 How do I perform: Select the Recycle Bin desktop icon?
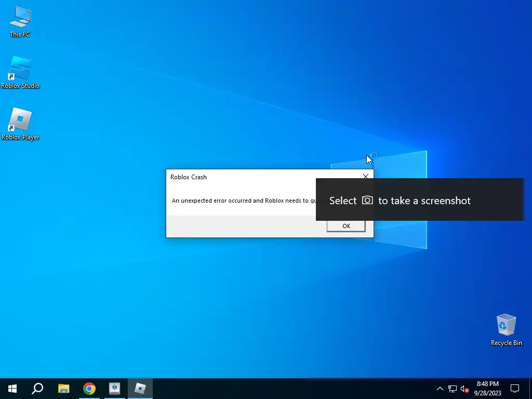(x=506, y=329)
